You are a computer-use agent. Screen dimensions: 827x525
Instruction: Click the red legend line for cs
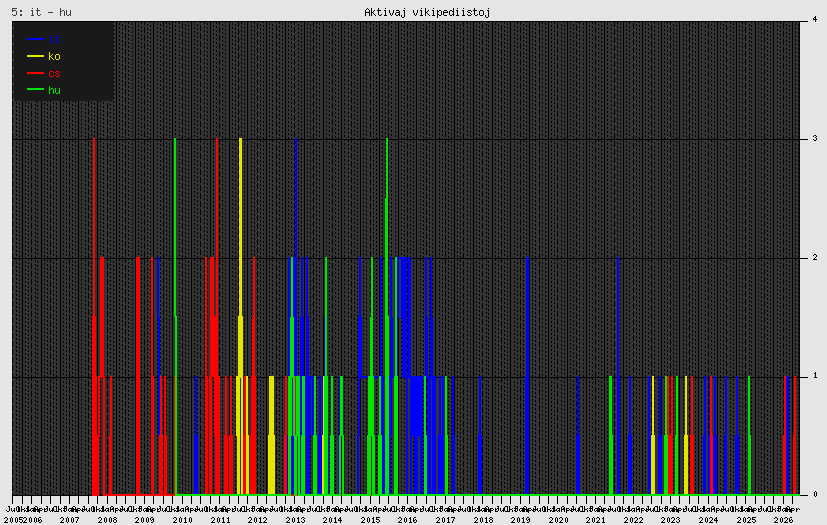click(x=35, y=73)
